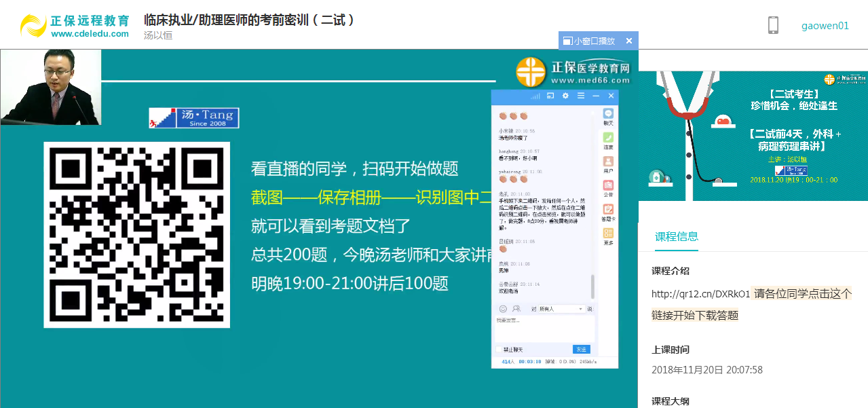Open the settings gear in chat window
This screenshot has height=408, width=868.
pyautogui.click(x=565, y=96)
